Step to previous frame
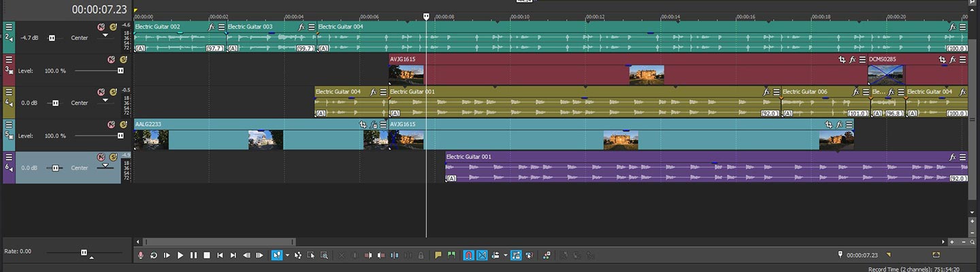Screen dimensions: 980x272 pos(246,255)
